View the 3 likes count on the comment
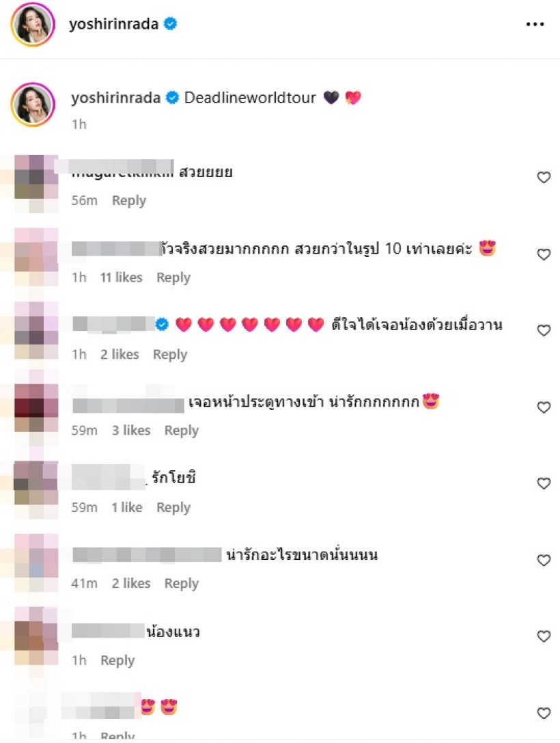This screenshot has height=743, width=560. (131, 430)
